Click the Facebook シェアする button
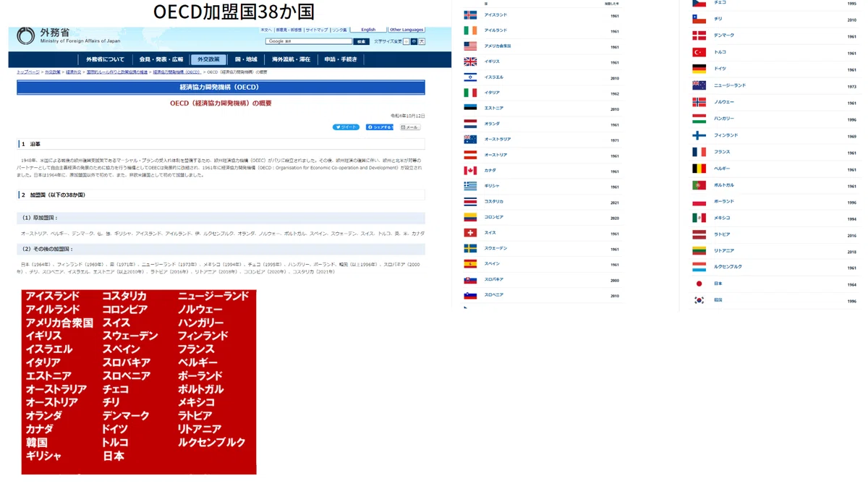Image resolution: width=868 pixels, height=489 pixels. [380, 127]
